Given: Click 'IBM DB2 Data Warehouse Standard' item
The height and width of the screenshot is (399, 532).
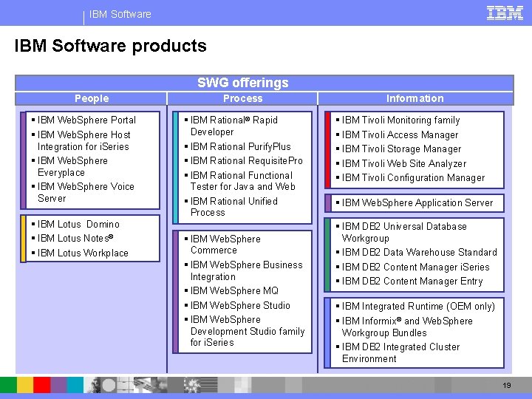Looking at the screenshot, I should [x=420, y=253].
